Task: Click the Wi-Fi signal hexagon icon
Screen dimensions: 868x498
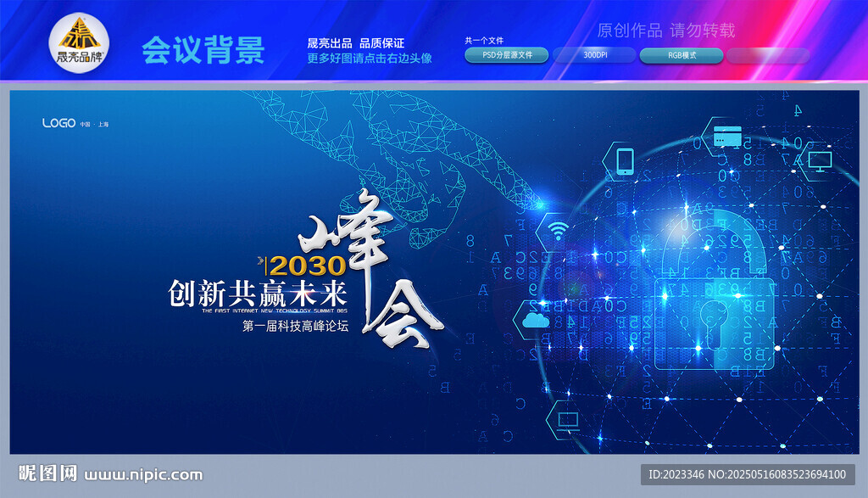Action: 558,232
